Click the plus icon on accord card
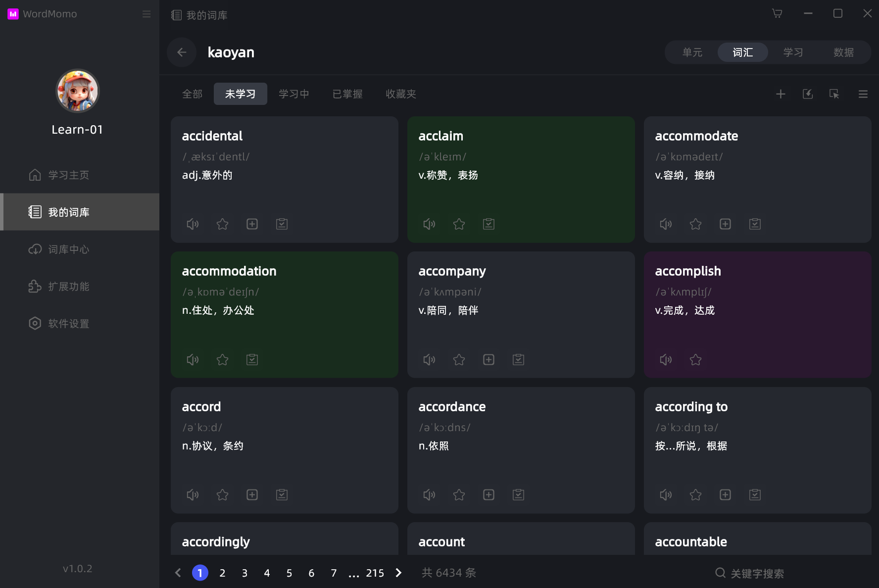This screenshot has width=879, height=588. (252, 495)
